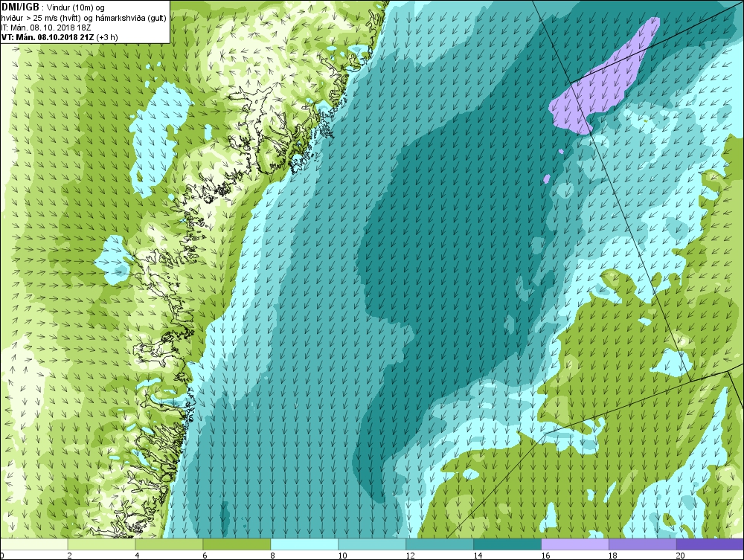The image size is (744, 560).
Task: Click the legend label "4"
Action: point(137,556)
